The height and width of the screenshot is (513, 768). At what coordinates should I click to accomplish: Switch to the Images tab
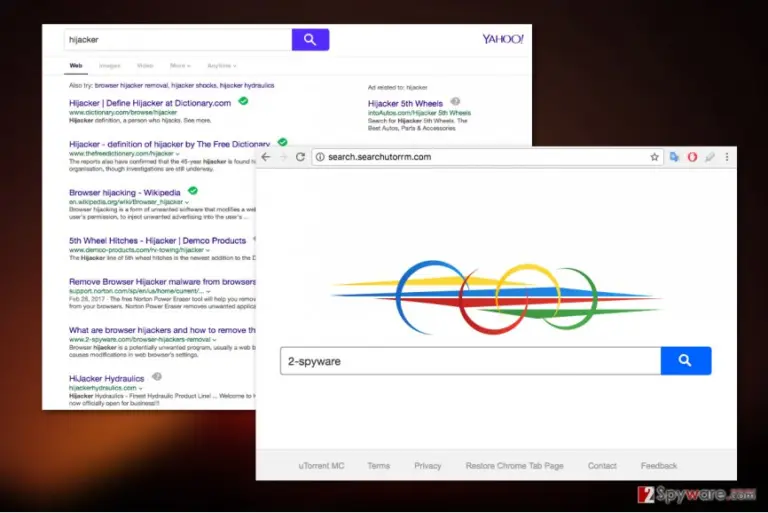110,66
